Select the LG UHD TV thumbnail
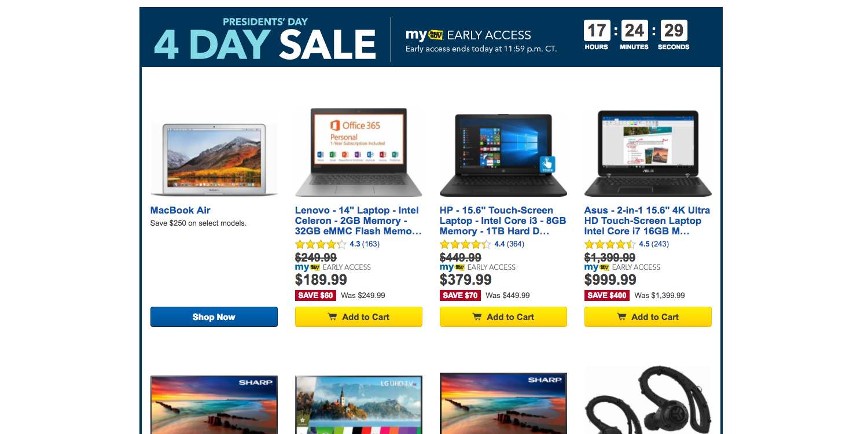868x434 pixels. [x=359, y=404]
